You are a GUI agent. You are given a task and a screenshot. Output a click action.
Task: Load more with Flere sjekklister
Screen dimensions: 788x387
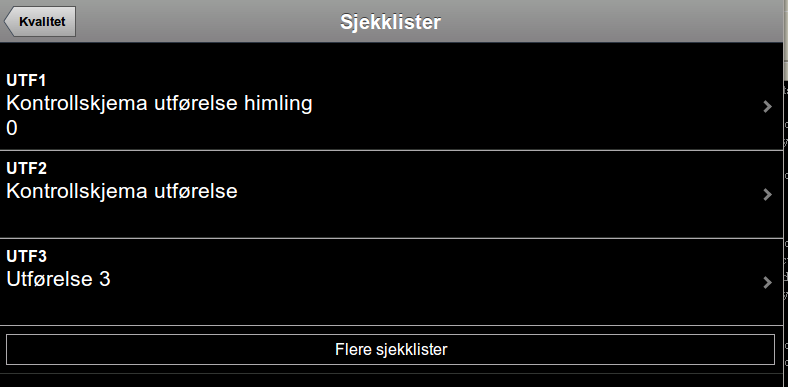[390, 349]
